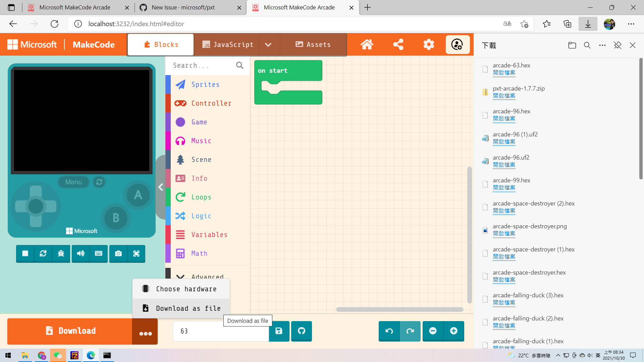Click the orange Download button
Image resolution: width=644 pixels, height=362 pixels.
pyautogui.click(x=70, y=331)
